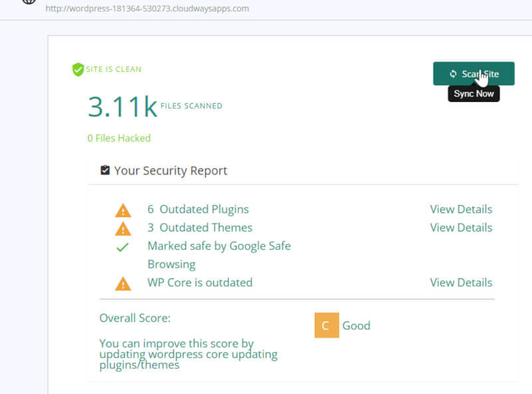Click the warning triangle for Outdated Themes
The width and height of the screenshot is (532, 394).
123,229
